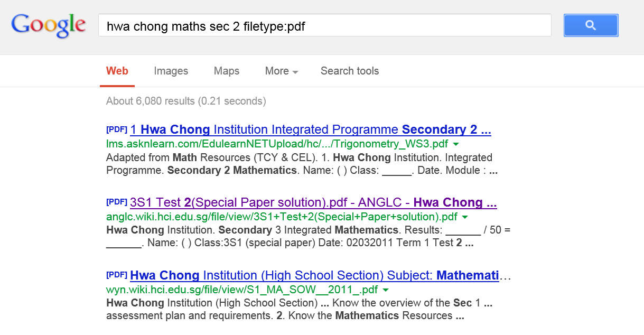The height and width of the screenshot is (335, 644).
Task: Open Hwa Chong Integrated Programme Secondary 2 result
Action: 311,129
